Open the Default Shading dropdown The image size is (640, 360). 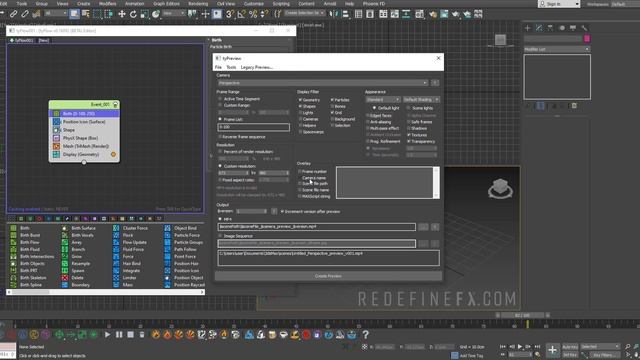(421, 100)
